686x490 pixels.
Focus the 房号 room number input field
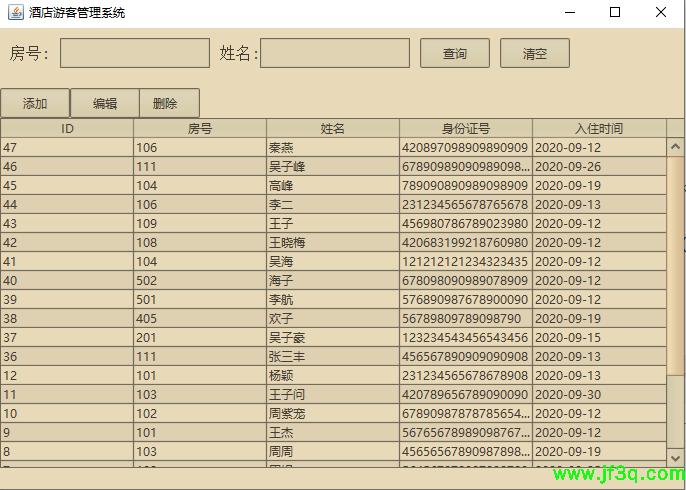click(x=134, y=53)
